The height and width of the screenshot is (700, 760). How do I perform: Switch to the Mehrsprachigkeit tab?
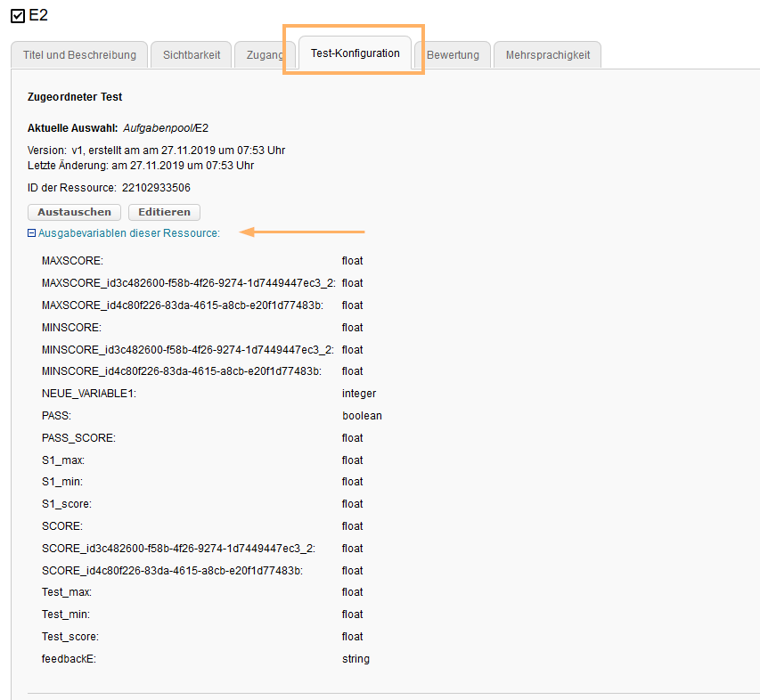(547, 55)
